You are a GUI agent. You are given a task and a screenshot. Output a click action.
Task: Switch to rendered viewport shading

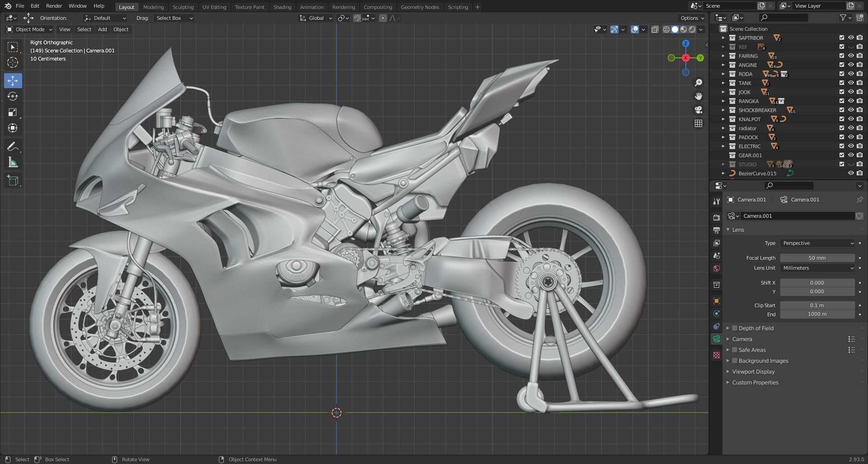[x=692, y=29]
